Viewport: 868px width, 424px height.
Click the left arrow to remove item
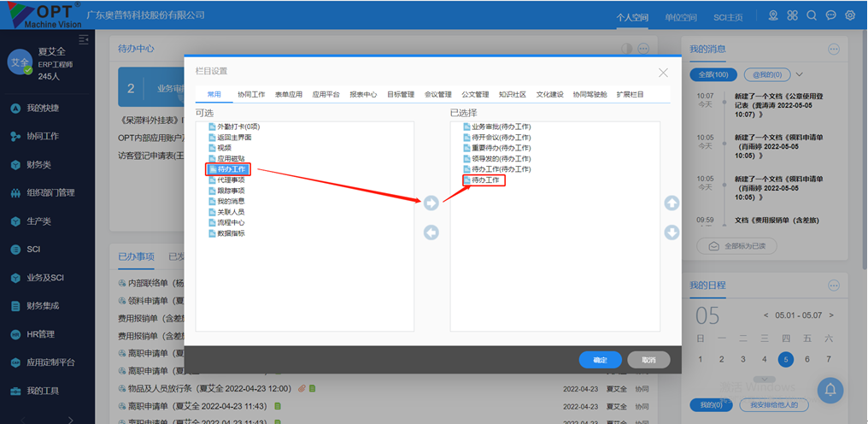click(431, 233)
